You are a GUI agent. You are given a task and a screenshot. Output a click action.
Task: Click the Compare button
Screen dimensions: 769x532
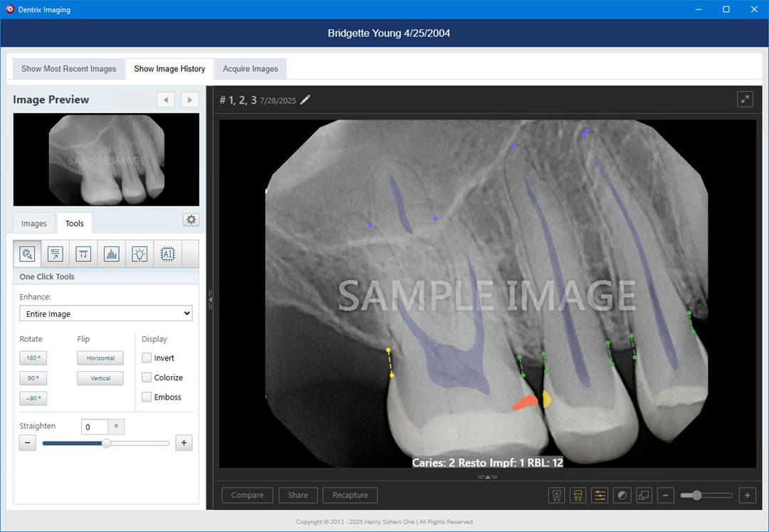coord(247,495)
